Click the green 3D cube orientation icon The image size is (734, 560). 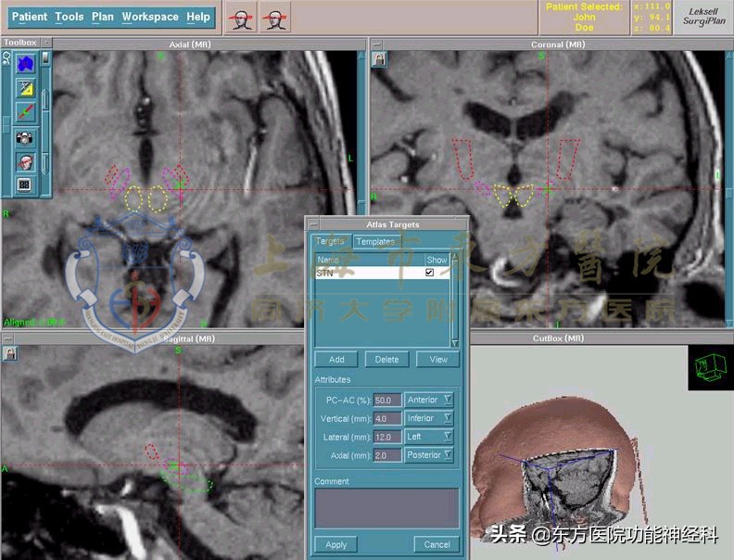[x=710, y=367]
